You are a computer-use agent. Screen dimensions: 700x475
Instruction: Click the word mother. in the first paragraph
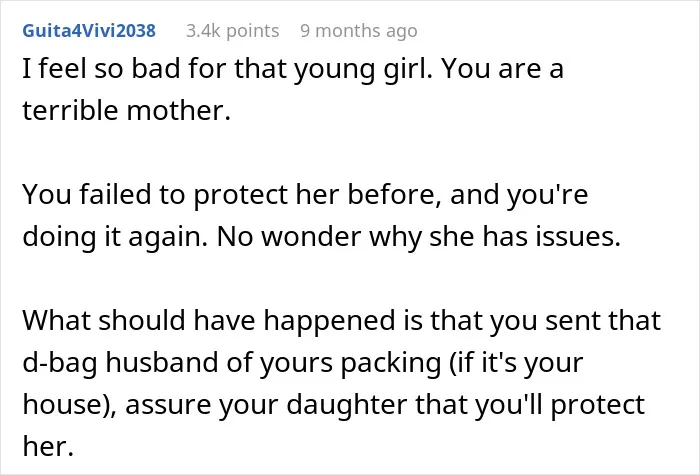click(179, 110)
